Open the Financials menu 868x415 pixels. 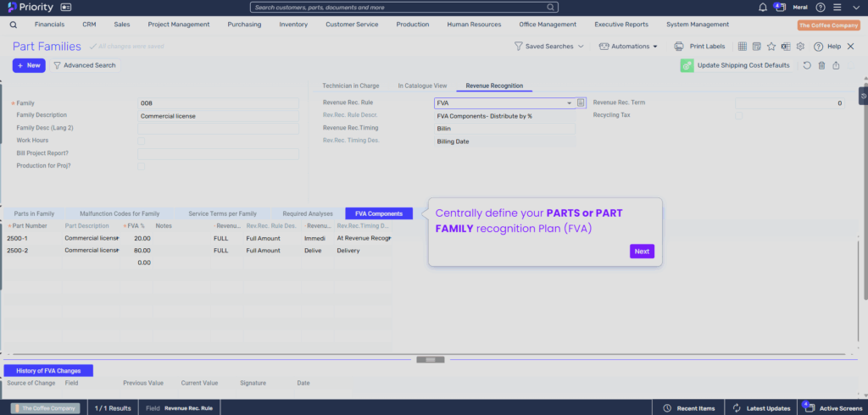point(49,25)
